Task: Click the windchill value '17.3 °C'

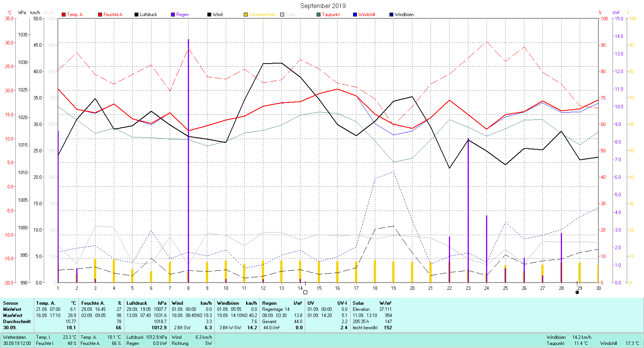Action: tap(632, 343)
